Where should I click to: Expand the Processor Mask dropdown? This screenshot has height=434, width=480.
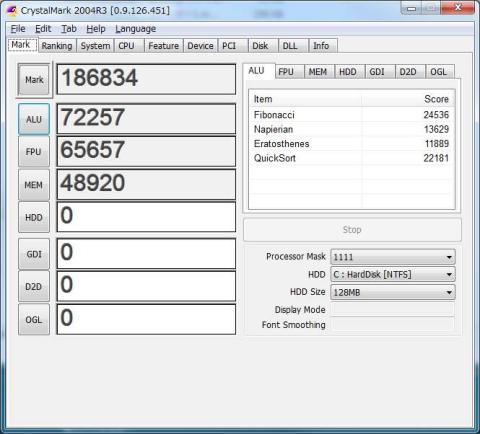pos(393,257)
